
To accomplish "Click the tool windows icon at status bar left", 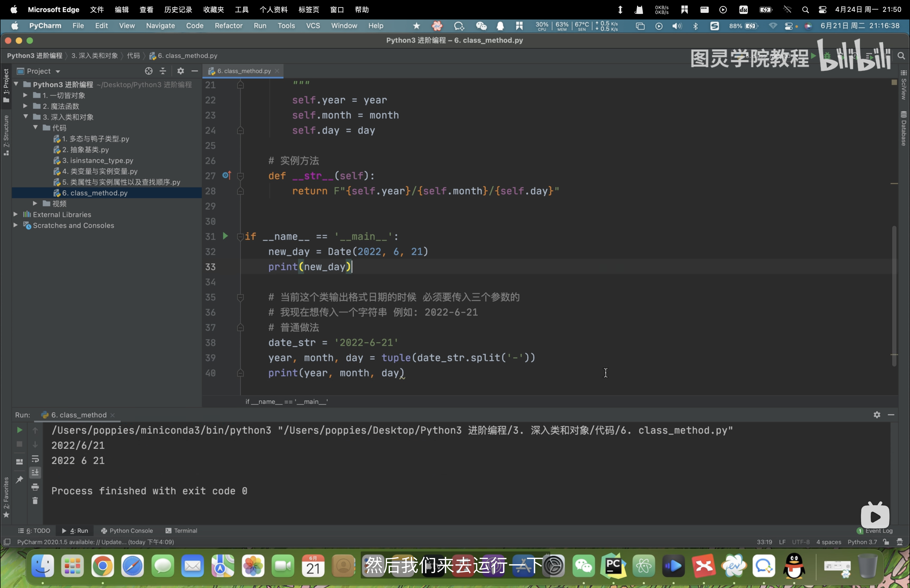I will 7,542.
